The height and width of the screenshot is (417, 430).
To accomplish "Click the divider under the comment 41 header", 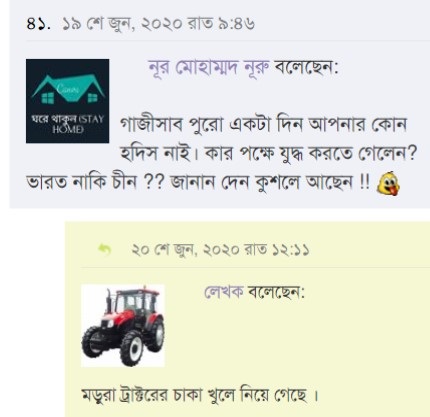I will pos(228,41).
